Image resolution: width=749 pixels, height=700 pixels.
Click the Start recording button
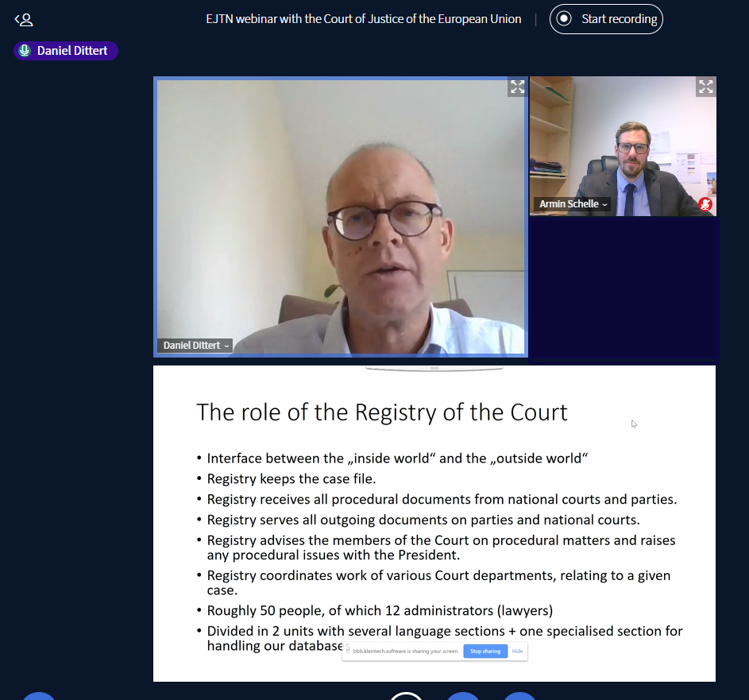click(606, 19)
